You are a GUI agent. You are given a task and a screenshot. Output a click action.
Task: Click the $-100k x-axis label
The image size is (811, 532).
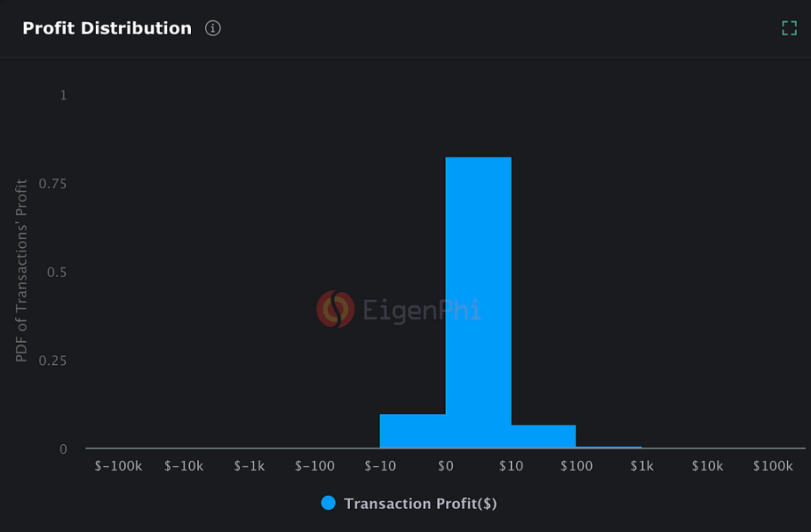tap(119, 466)
